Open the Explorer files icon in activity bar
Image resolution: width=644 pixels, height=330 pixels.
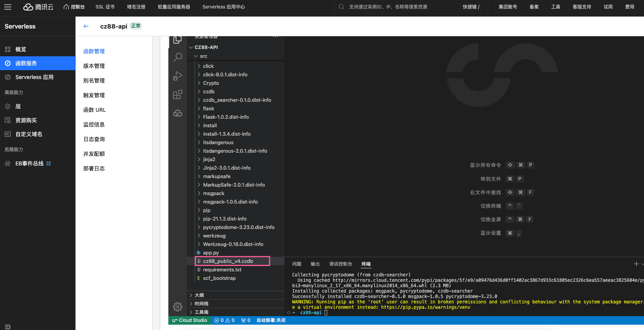[x=177, y=40]
